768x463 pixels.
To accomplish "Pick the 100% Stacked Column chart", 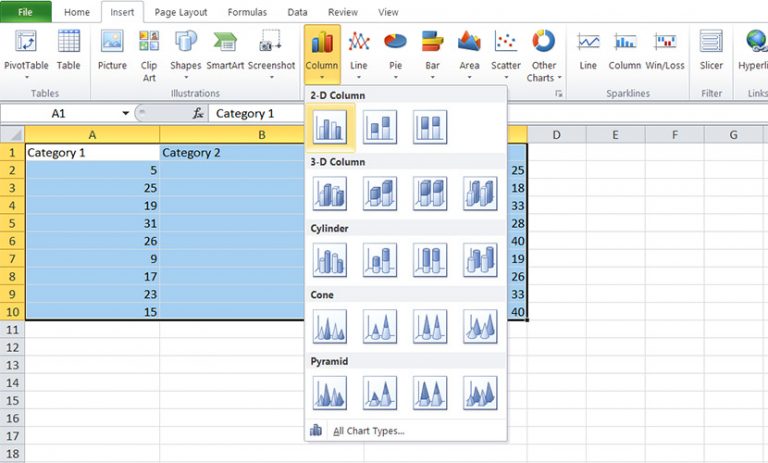I will click(429, 127).
